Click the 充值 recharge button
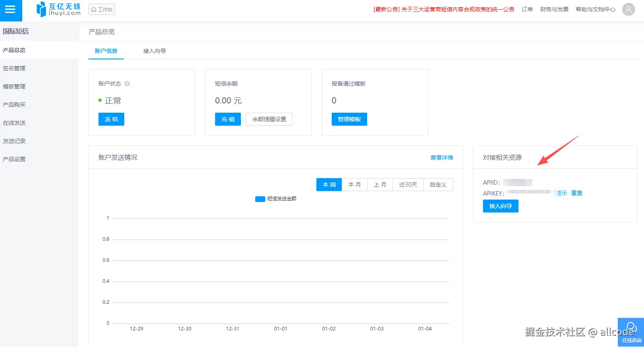The width and height of the screenshot is (644, 347). tap(228, 119)
